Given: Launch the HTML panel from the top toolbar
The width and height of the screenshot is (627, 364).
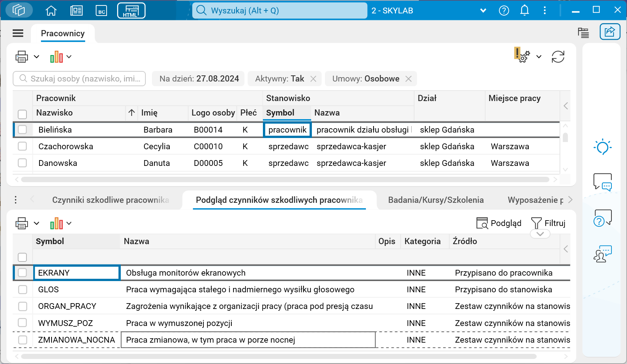Looking at the screenshot, I should coord(131,10).
